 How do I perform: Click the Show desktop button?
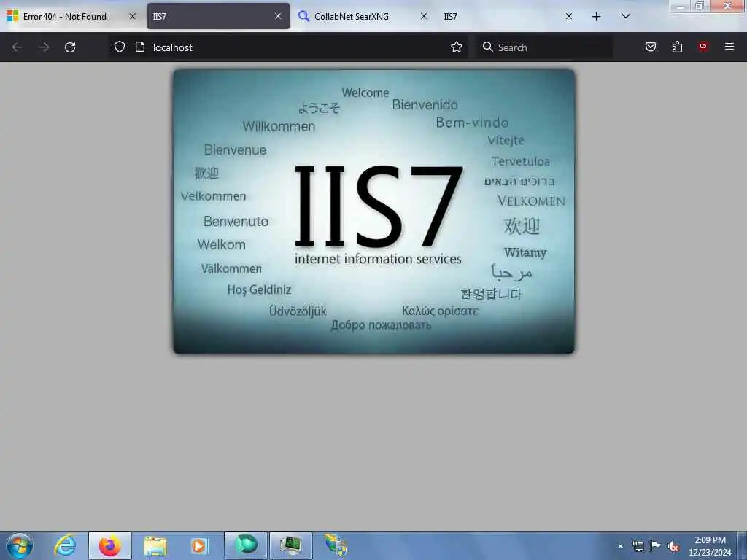(743, 545)
